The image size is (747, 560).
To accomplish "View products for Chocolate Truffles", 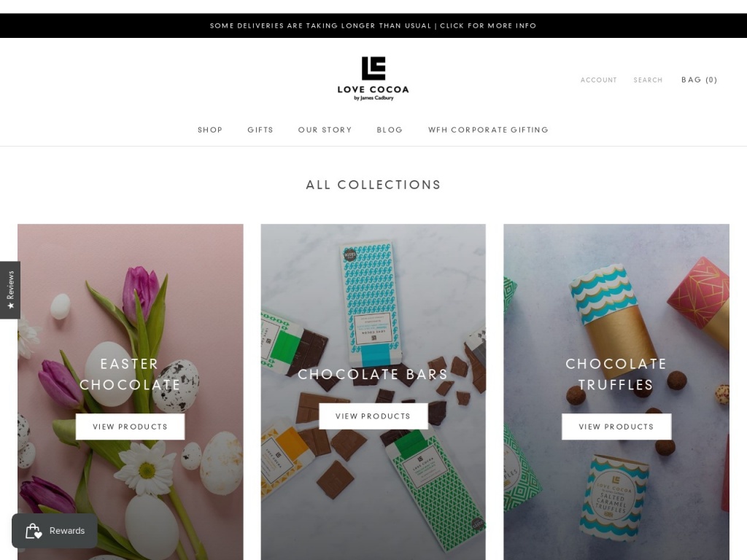I will [x=616, y=427].
